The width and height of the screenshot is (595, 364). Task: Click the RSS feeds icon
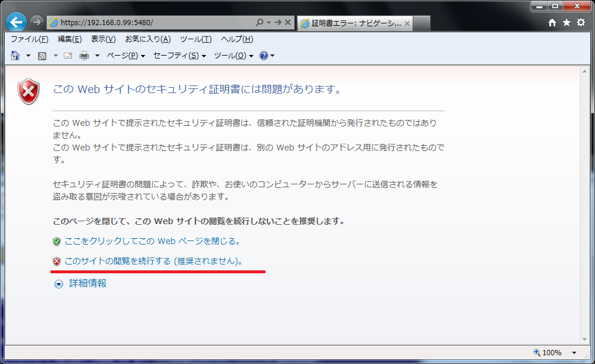(42, 56)
